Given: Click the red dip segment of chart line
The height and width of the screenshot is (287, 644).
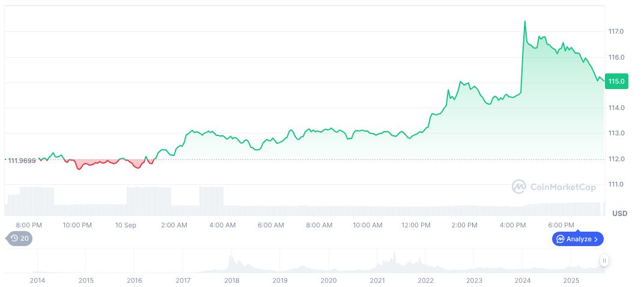Looking at the screenshot, I should [x=79, y=168].
